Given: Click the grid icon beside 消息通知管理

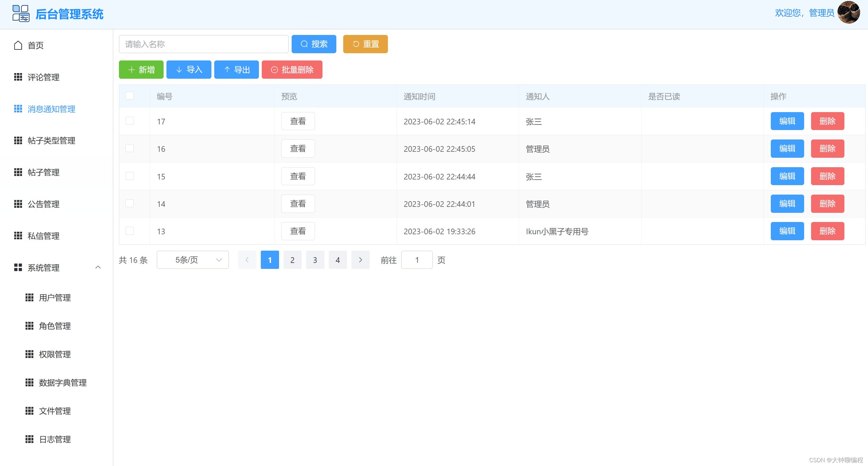Looking at the screenshot, I should pyautogui.click(x=18, y=109).
